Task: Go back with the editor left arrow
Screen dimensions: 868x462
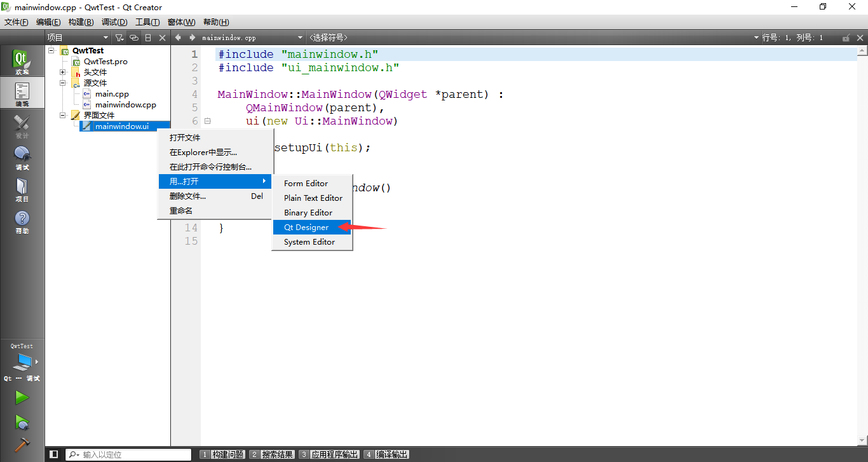Action: click(x=179, y=37)
